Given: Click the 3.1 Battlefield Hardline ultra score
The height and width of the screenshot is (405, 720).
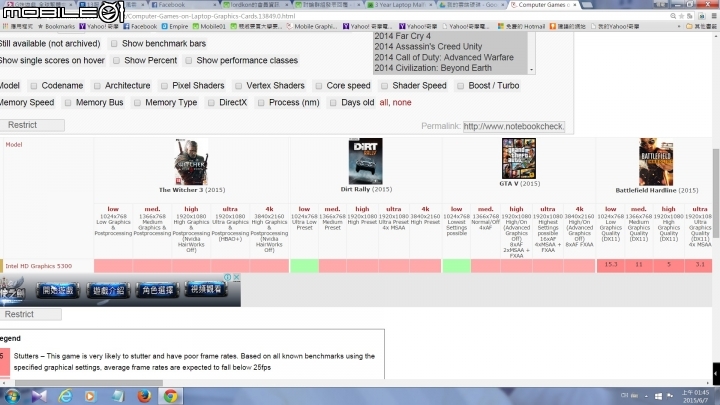Looking at the screenshot, I should (x=700, y=265).
